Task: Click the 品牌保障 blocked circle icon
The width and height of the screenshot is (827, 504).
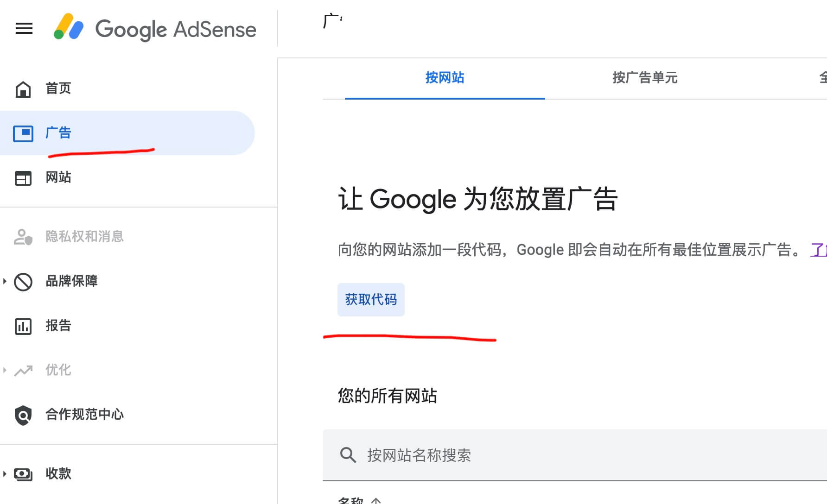Action: tap(23, 282)
